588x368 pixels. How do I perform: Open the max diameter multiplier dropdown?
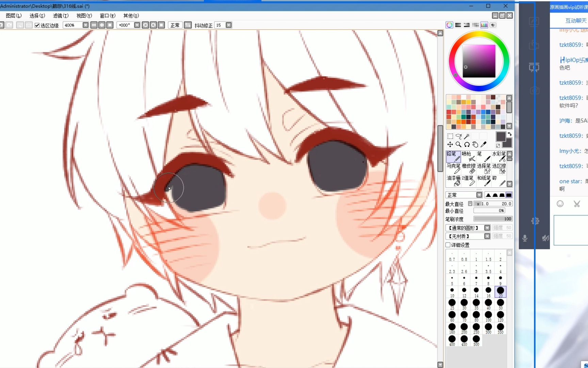click(470, 203)
